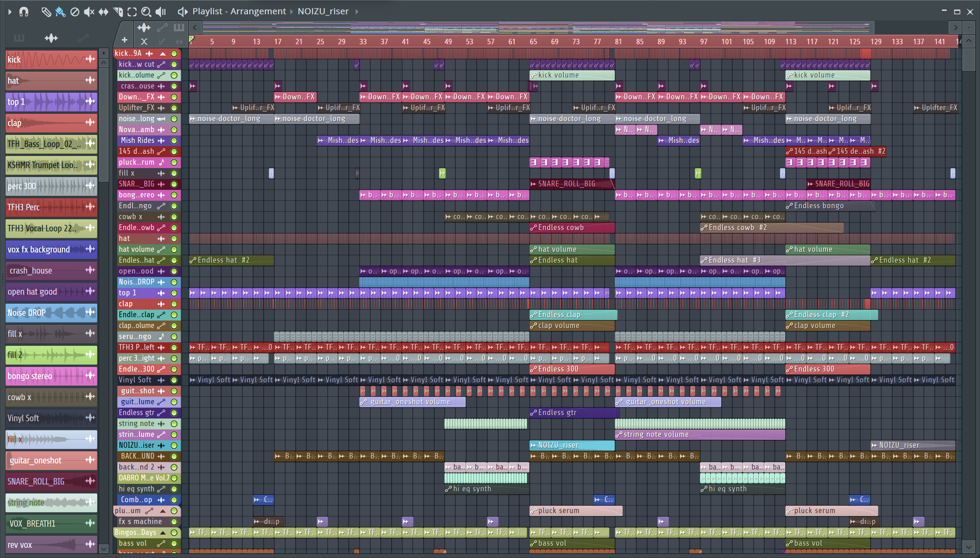Click the note icon on seru..ngo track
The width and height of the screenshot is (980, 558).
pyautogui.click(x=161, y=337)
